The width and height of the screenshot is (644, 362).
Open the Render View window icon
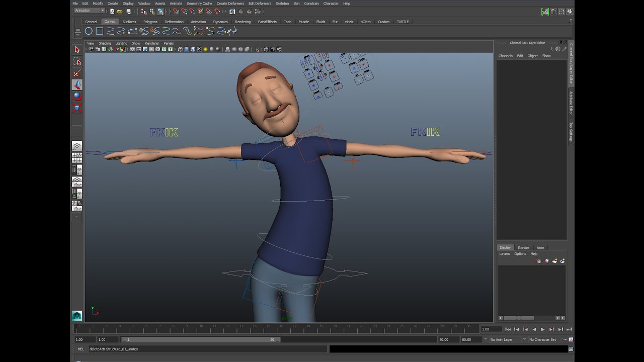[232, 11]
